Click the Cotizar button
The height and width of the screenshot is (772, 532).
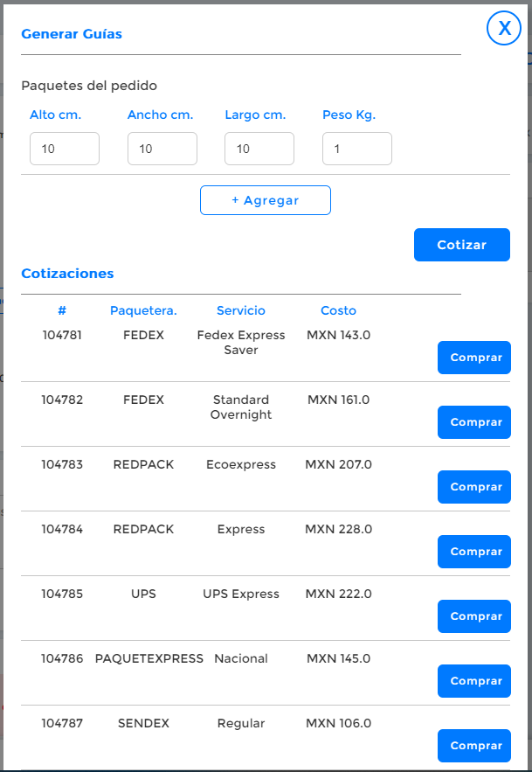[x=461, y=245]
